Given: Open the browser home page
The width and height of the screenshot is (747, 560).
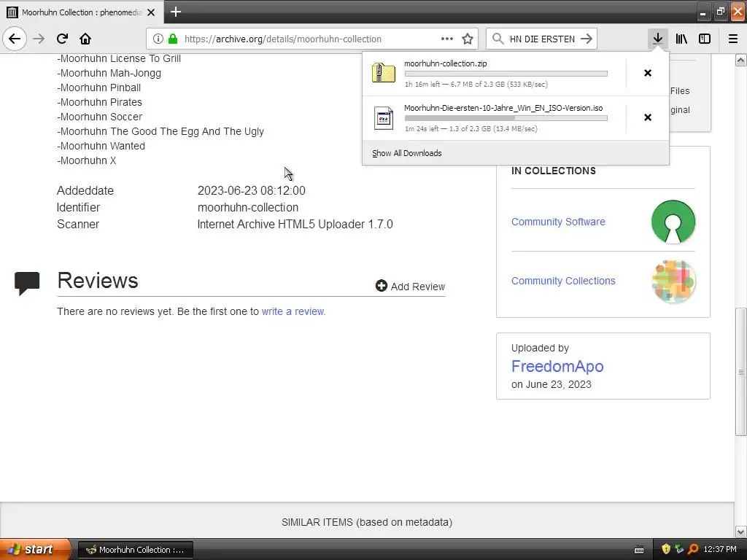Looking at the screenshot, I should [x=85, y=39].
